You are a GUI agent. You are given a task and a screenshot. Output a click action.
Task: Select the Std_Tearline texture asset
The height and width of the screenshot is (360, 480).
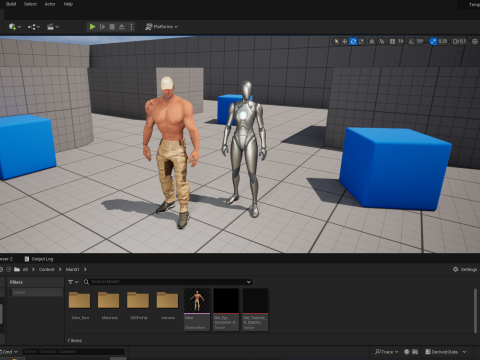[x=255, y=310]
